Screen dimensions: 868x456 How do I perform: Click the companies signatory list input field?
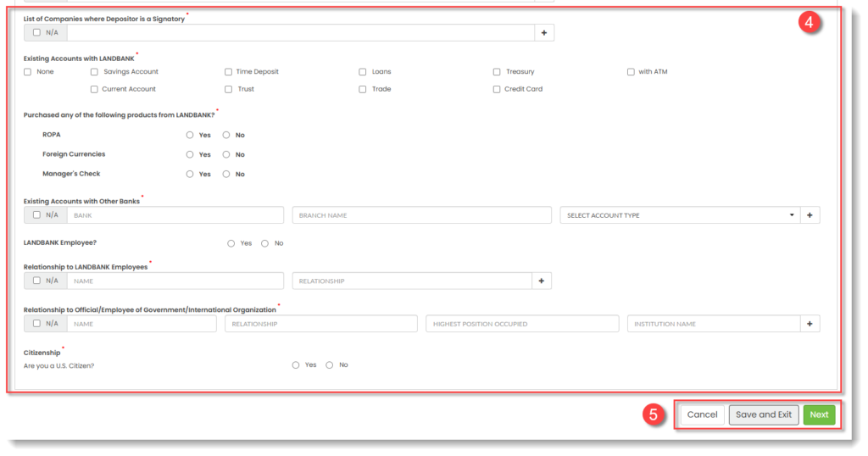[x=301, y=33]
